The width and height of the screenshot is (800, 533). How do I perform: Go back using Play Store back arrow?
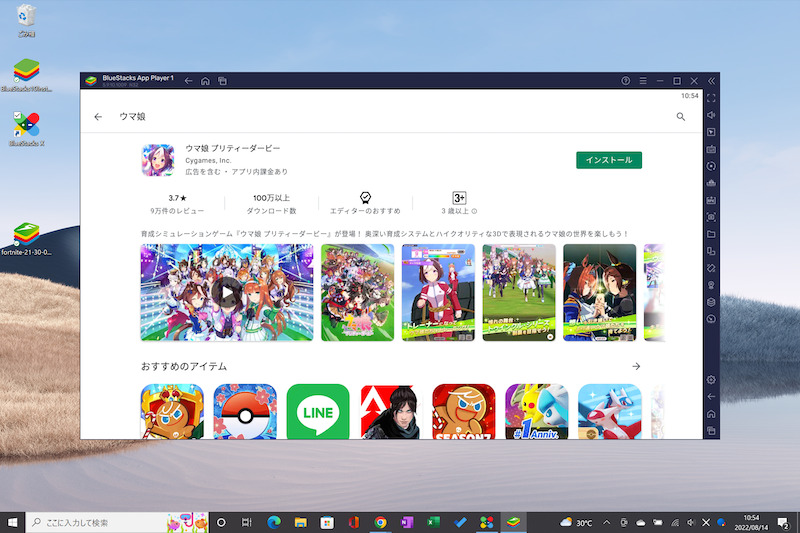tap(98, 117)
